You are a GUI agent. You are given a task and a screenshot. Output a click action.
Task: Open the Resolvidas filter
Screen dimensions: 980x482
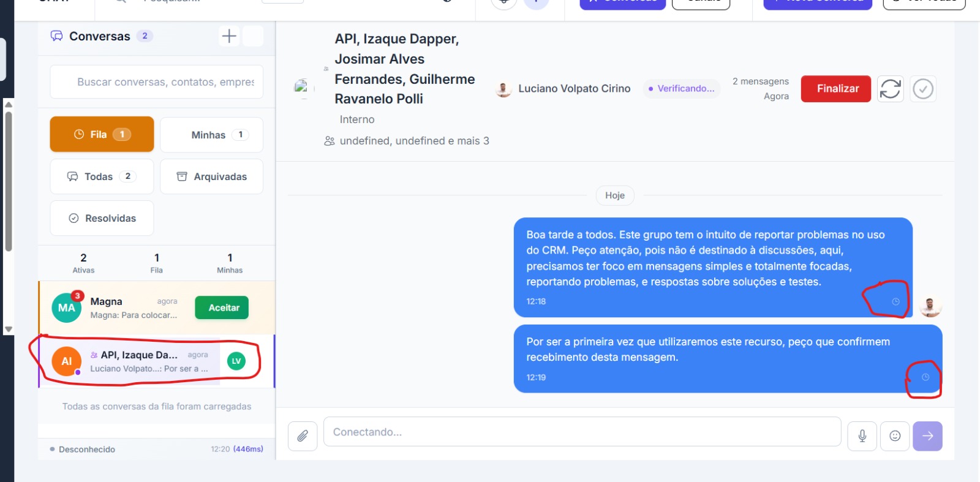pyautogui.click(x=102, y=218)
